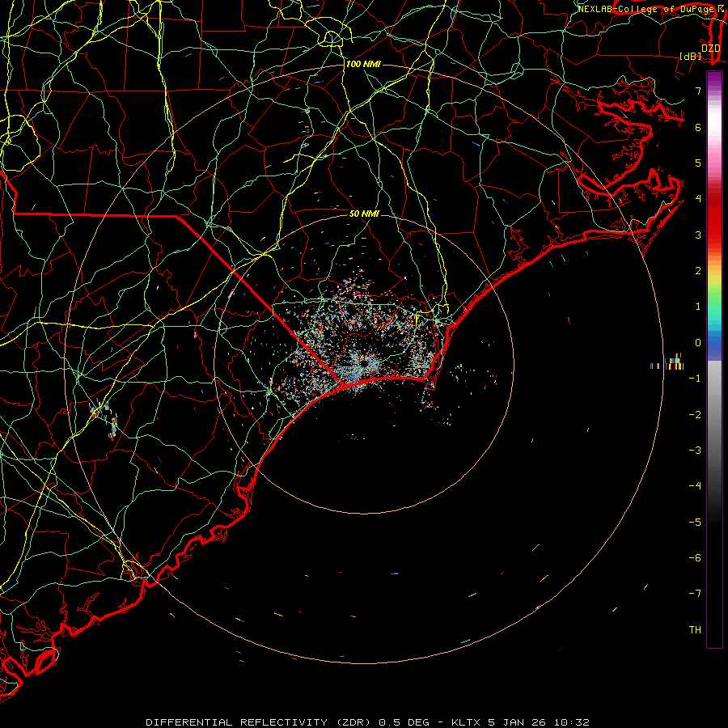Click the "0.5 DEG" elevation text
728x728 pixels.
[404, 722]
